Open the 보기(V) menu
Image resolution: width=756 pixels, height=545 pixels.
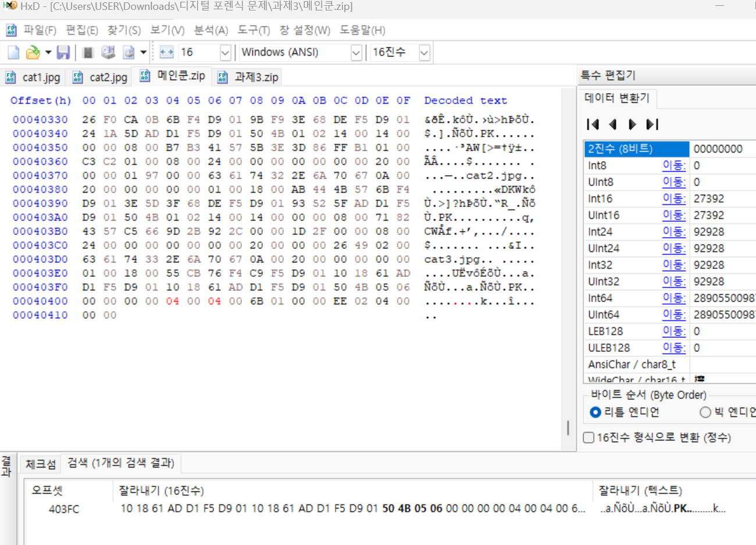pos(167,30)
